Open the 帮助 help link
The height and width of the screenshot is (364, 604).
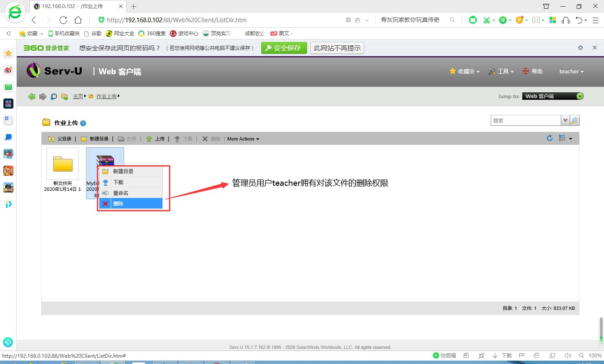click(533, 71)
